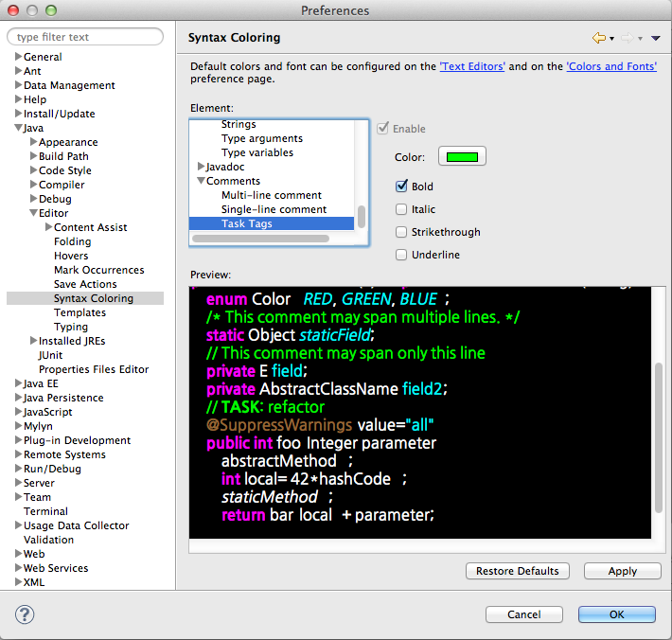Open the preferences page view menu triangle
This screenshot has width=672, height=640.
[x=655, y=38]
